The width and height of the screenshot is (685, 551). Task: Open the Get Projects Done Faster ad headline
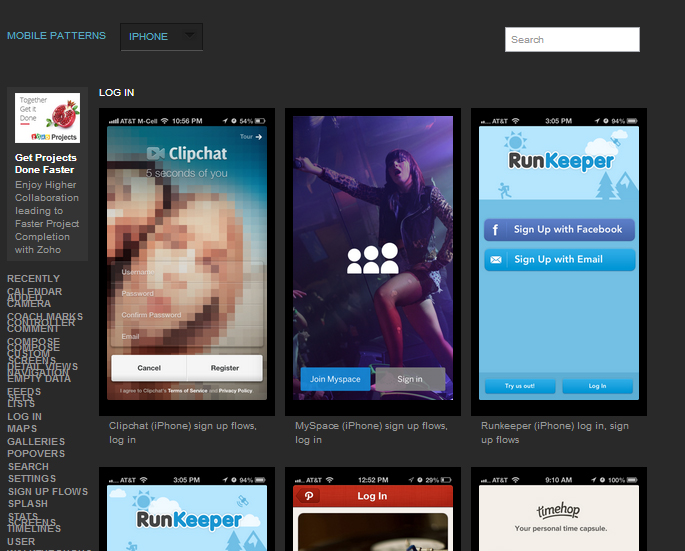pyautogui.click(x=45, y=163)
